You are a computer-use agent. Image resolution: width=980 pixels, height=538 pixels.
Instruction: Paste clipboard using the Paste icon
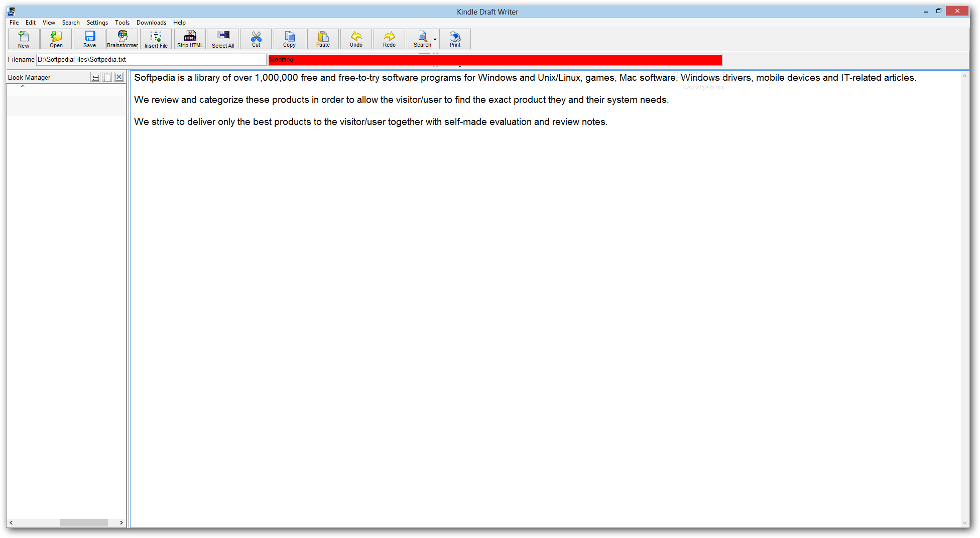pos(323,39)
